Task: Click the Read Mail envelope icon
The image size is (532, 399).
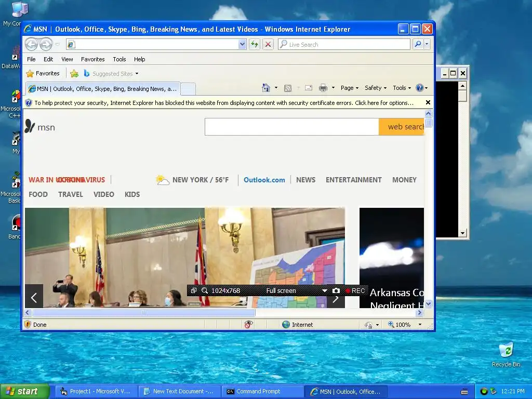Action: [x=309, y=88]
